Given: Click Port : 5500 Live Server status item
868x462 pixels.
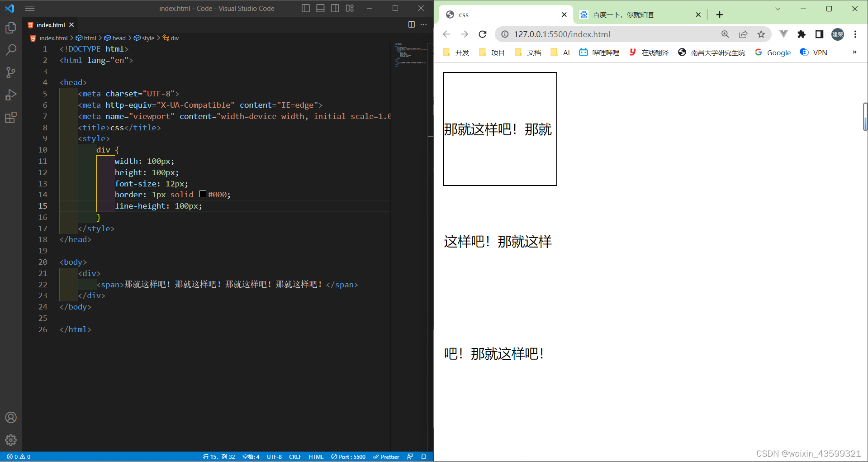Looking at the screenshot, I should 348,457.
